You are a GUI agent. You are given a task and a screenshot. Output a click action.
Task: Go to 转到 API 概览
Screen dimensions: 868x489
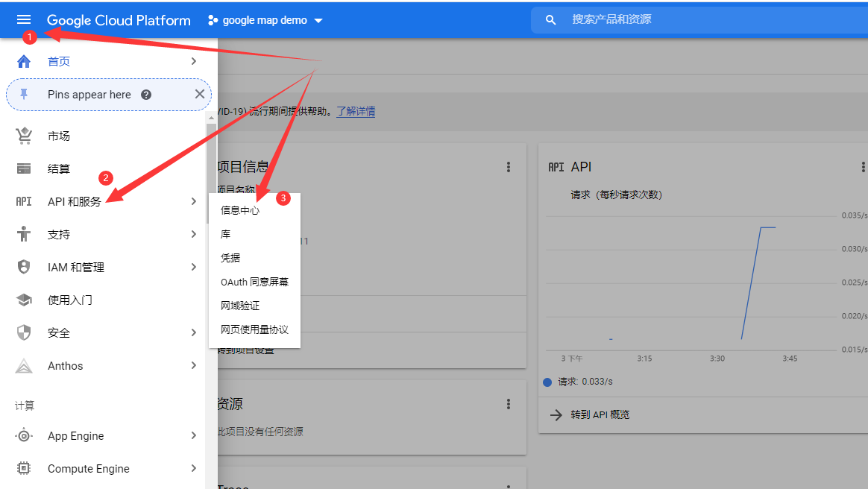[600, 415]
